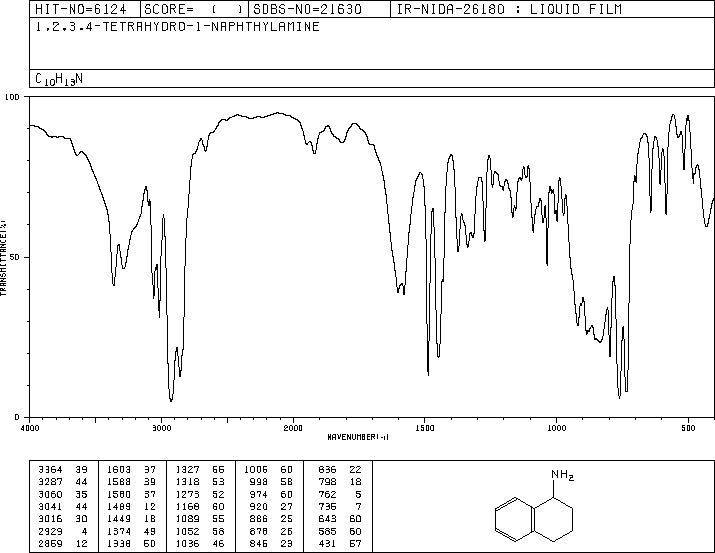Click the 1449 peak table entry
The image size is (715, 553).
(131, 519)
